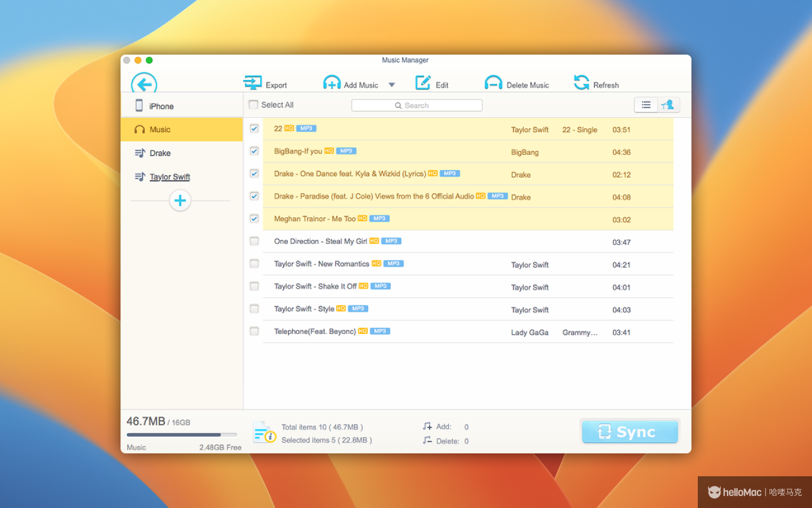
Task: Check One Direction - Steal My Girl checkbox
Action: 254,241
